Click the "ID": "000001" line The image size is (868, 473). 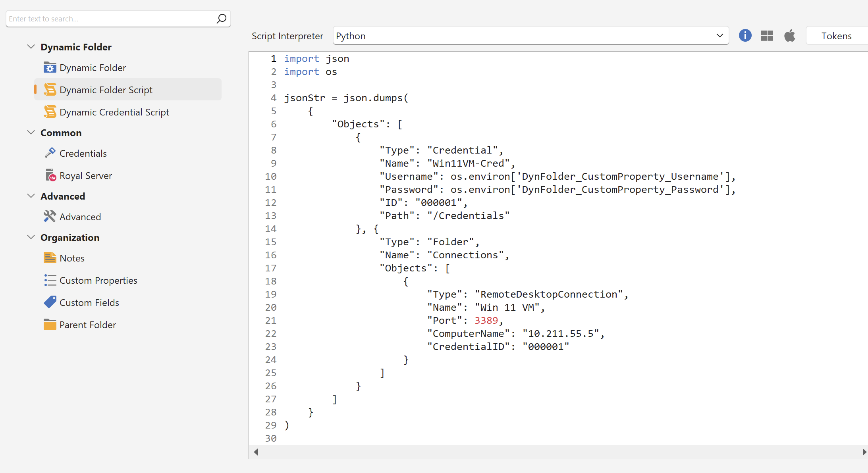(424, 203)
